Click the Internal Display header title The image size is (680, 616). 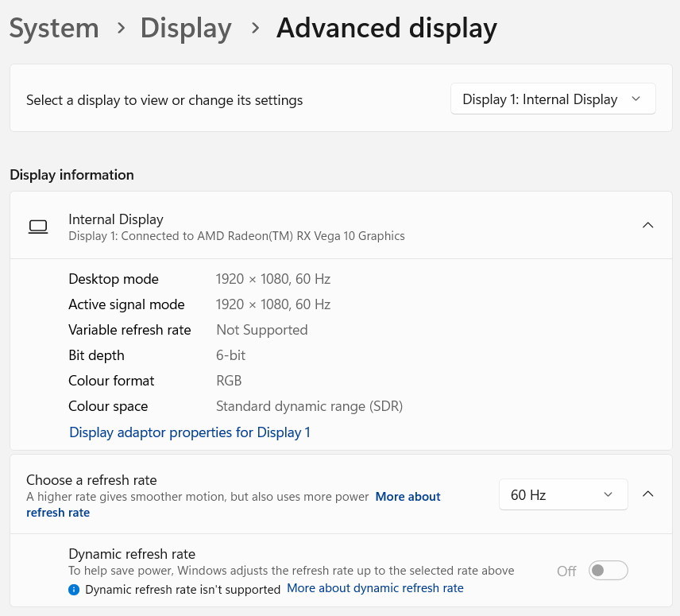116,219
